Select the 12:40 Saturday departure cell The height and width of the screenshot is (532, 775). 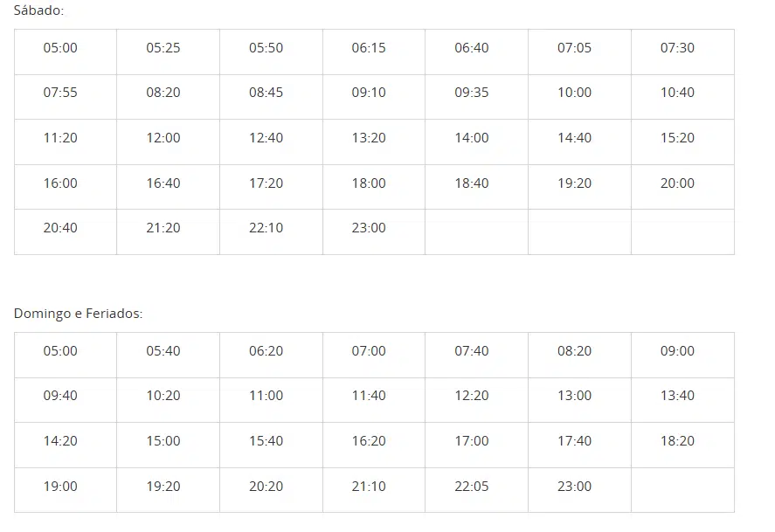click(x=266, y=138)
